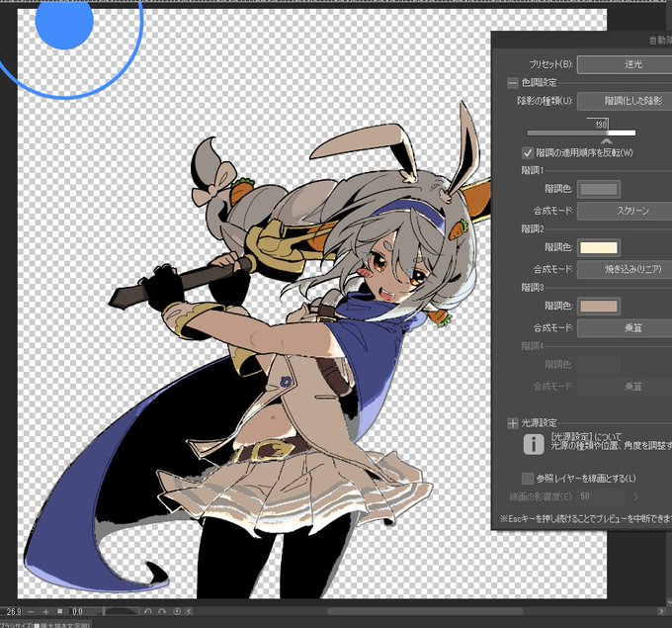Enable 参照レイヤーを線画とする checkbox
This screenshot has width=672, height=628.
coord(528,479)
